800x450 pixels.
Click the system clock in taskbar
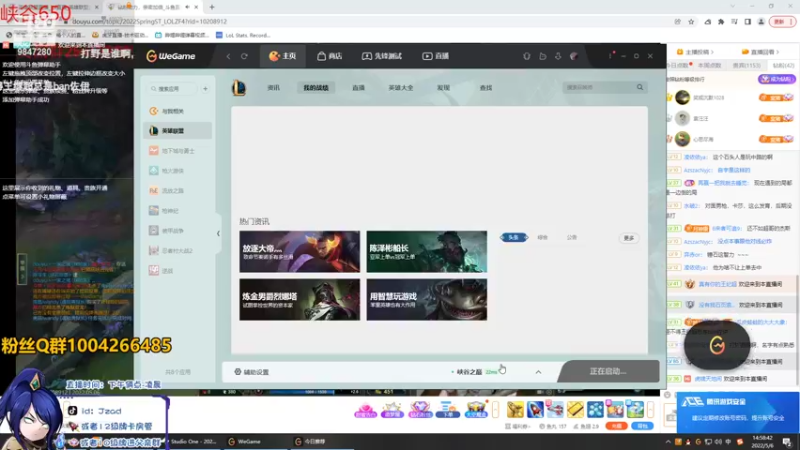tap(762, 441)
